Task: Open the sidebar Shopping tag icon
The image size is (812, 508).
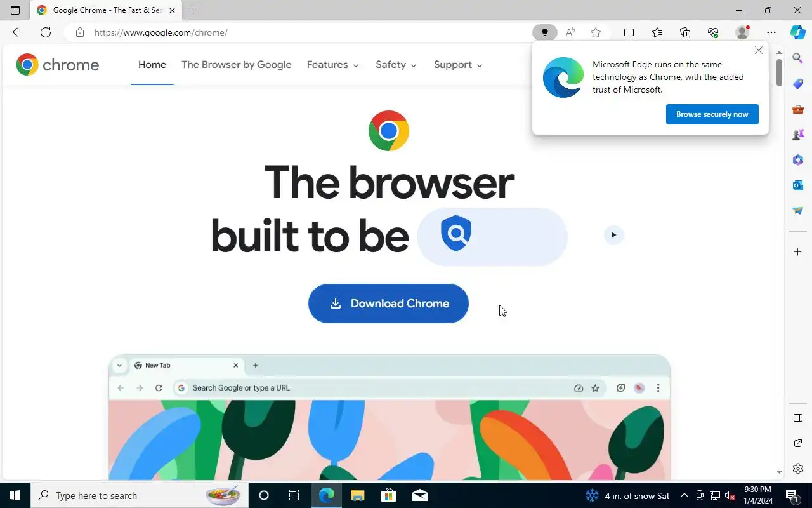Action: (798, 84)
